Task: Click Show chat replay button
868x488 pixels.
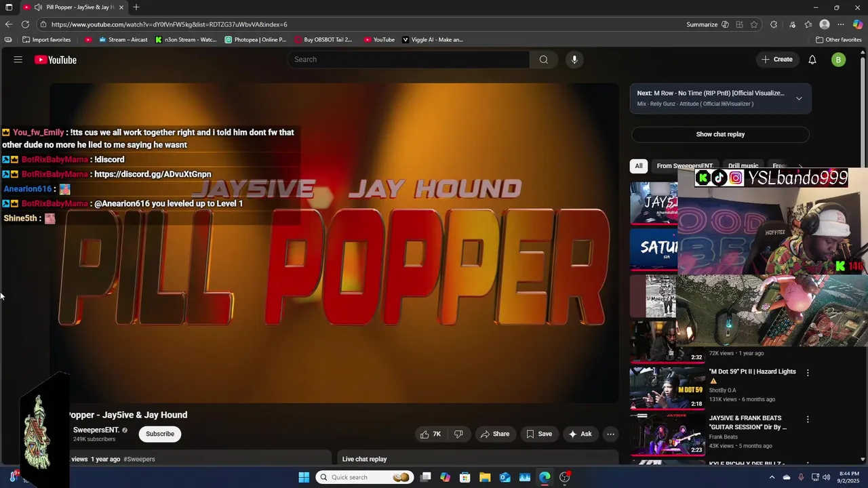Action: [x=720, y=134]
